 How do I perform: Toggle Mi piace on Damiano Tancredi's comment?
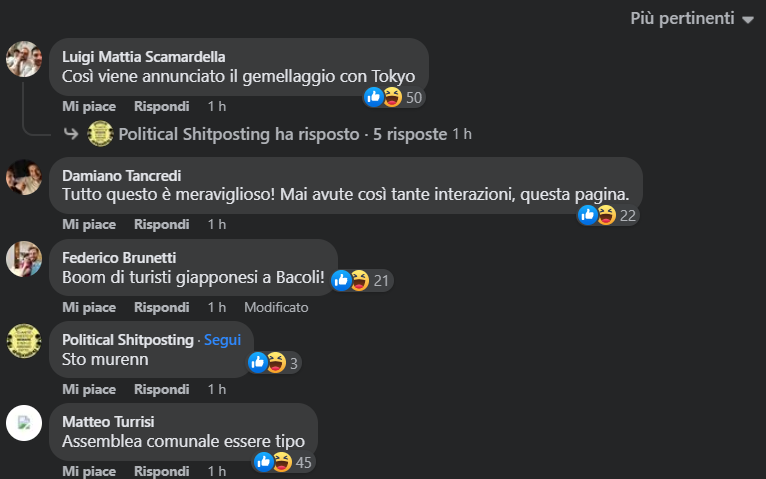pyautogui.click(x=89, y=225)
